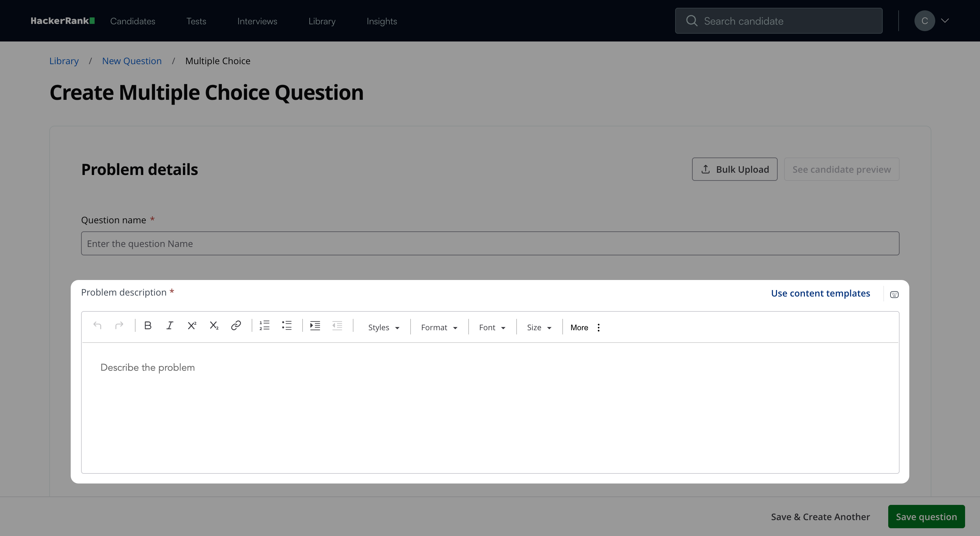Open the Styles dropdown
The image size is (980, 536).
tap(384, 328)
